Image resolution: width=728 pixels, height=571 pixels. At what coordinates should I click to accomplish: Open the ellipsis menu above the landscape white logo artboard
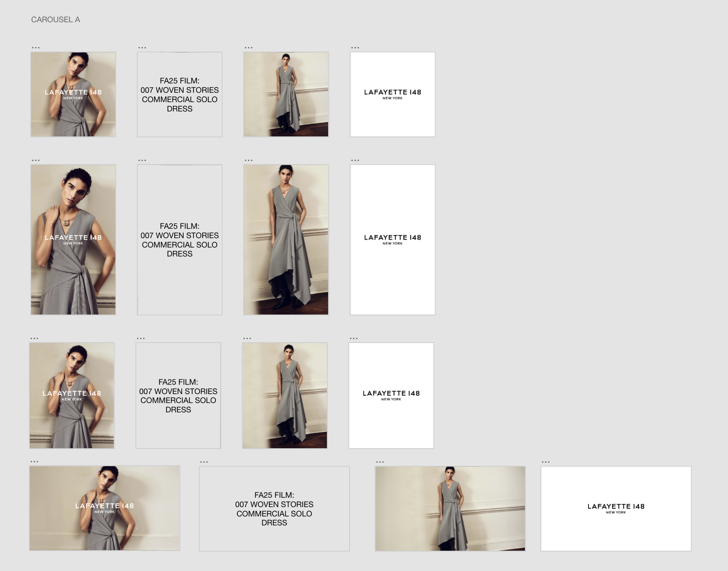pyautogui.click(x=546, y=462)
